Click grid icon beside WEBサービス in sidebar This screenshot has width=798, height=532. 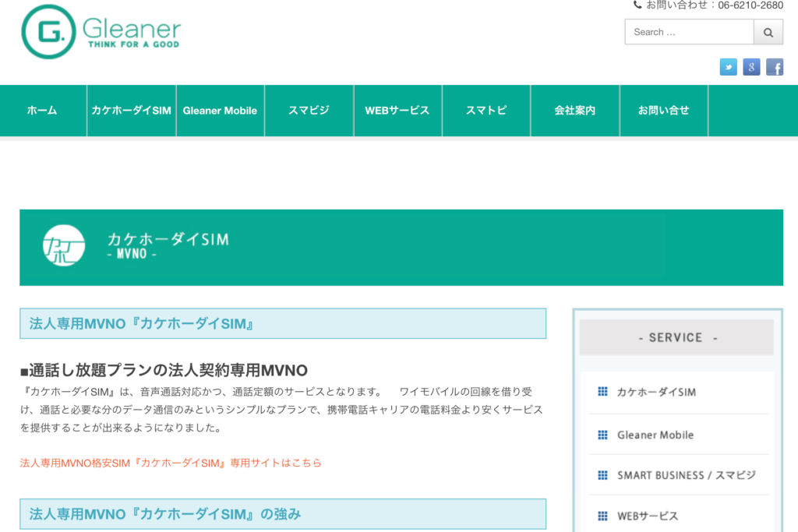[x=602, y=516]
